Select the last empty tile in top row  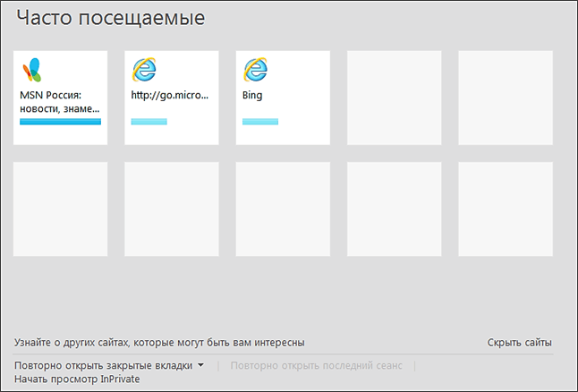click(506, 97)
